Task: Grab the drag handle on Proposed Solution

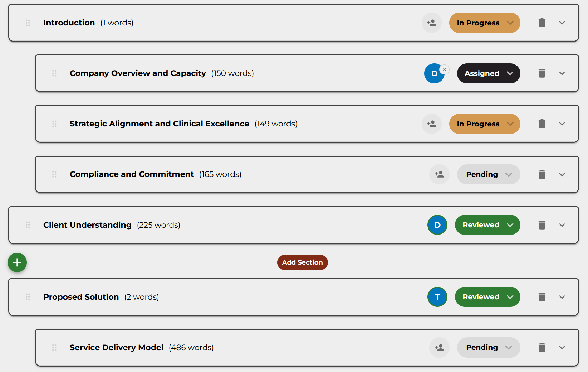Action: click(x=28, y=297)
